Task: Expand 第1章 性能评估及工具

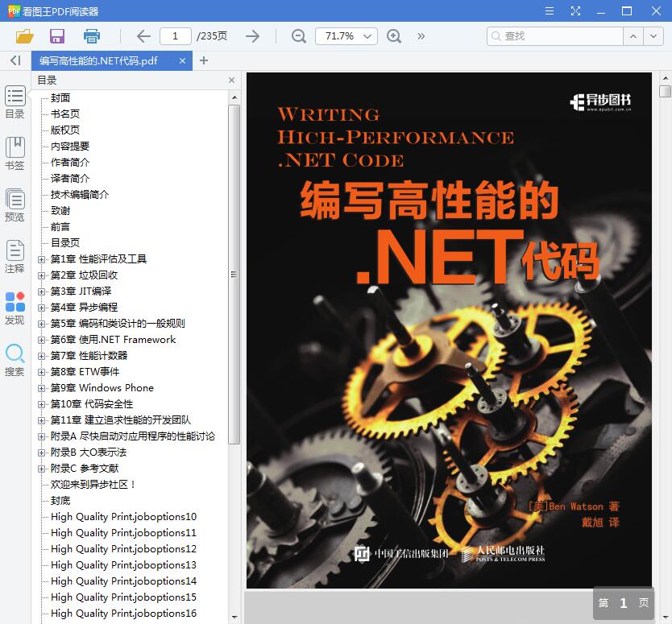Action: coord(41,259)
